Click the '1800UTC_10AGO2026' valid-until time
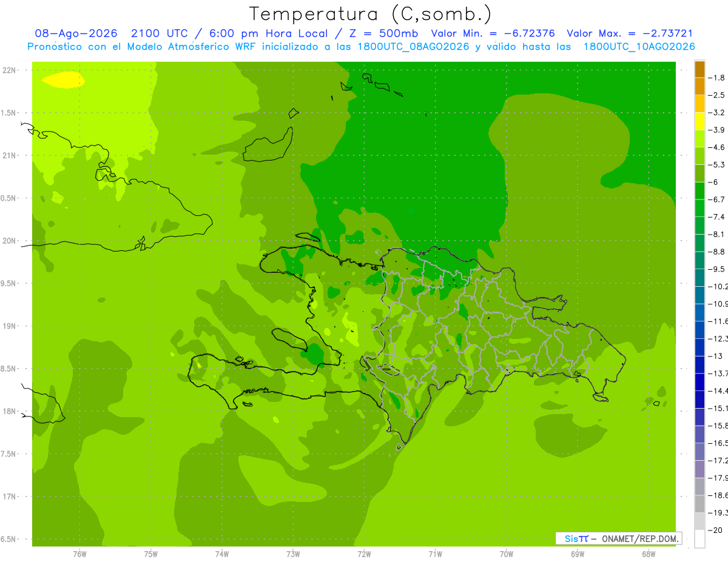 pyautogui.click(x=639, y=47)
